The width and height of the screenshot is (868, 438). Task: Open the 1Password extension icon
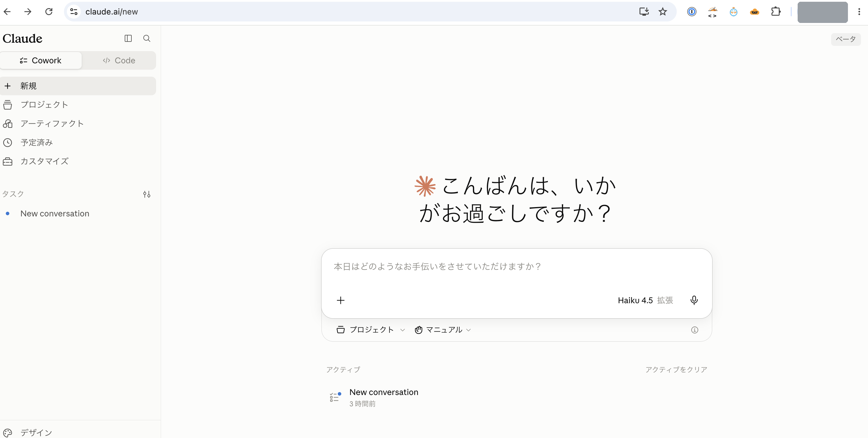[692, 12]
